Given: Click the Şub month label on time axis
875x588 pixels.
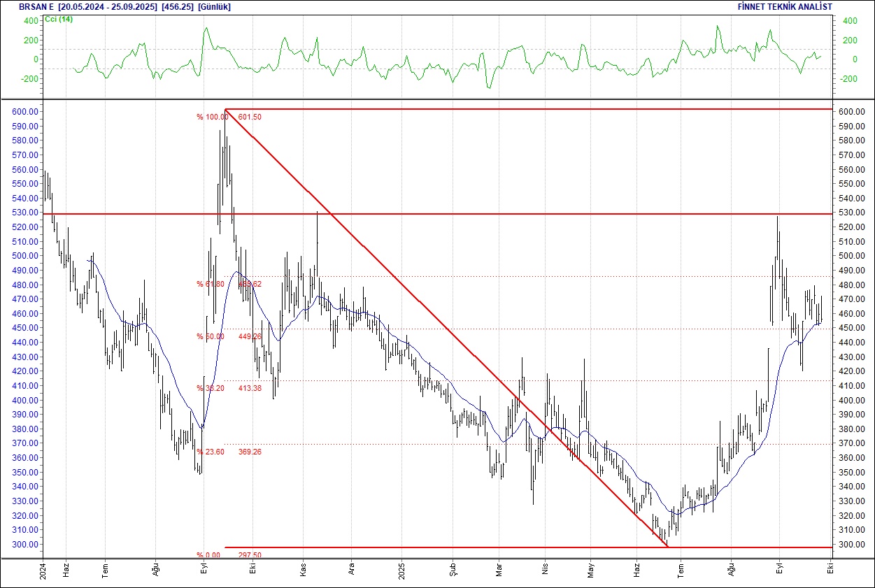Looking at the screenshot, I should coord(452,569).
